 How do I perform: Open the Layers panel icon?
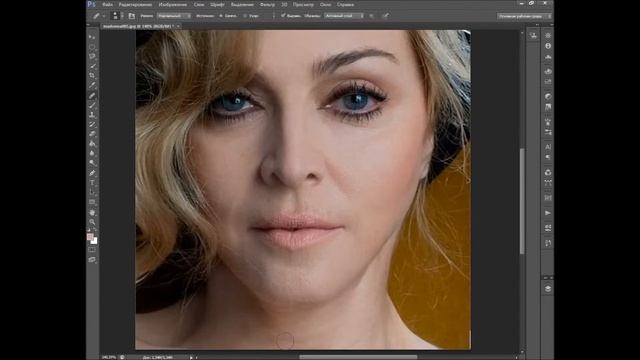tap(548, 289)
